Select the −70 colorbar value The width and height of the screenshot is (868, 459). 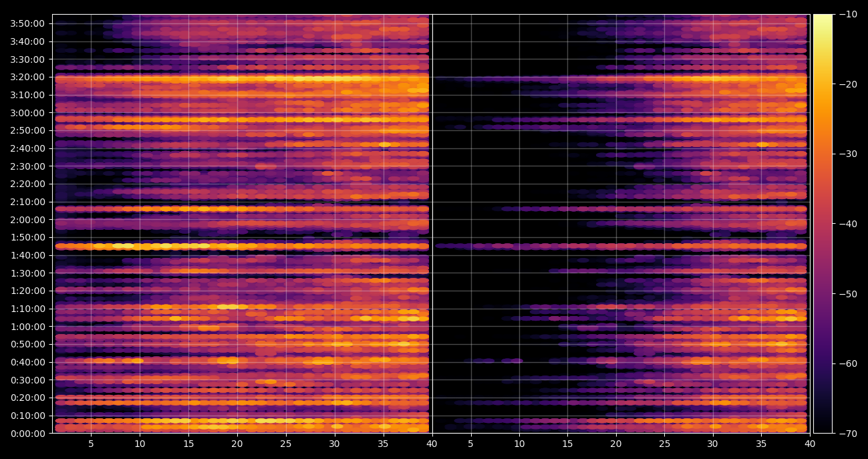click(x=848, y=433)
